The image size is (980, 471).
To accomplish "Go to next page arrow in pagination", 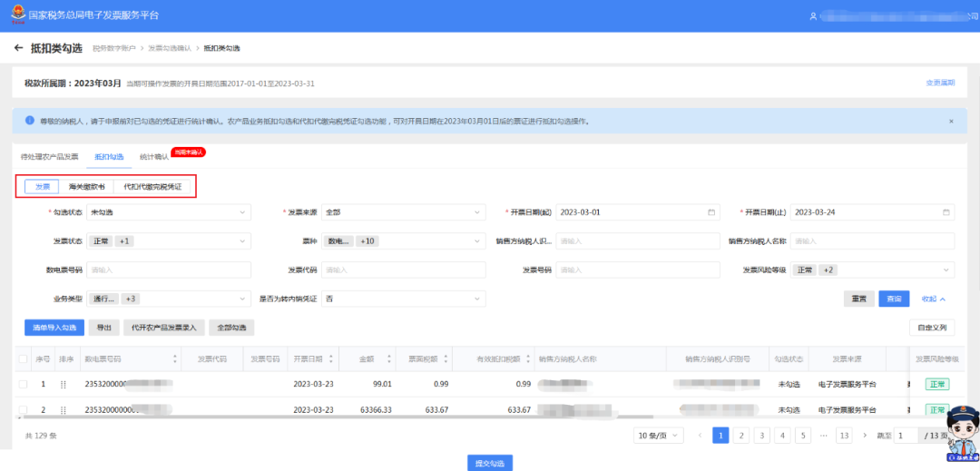I will [x=865, y=435].
